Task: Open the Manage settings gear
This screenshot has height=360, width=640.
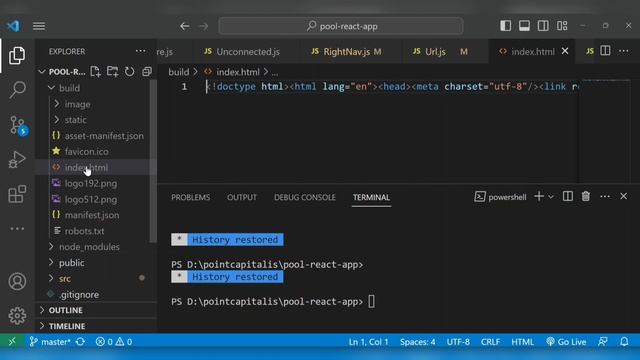Action: coord(17,316)
